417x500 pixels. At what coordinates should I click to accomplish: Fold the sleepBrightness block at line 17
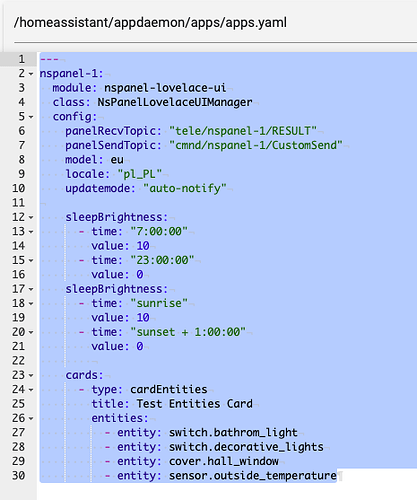[31, 289]
